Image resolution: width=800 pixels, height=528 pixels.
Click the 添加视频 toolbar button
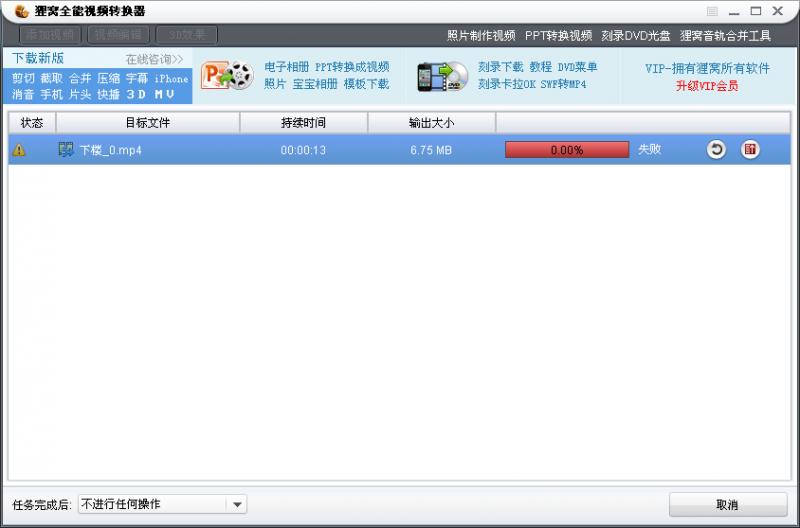(x=50, y=35)
